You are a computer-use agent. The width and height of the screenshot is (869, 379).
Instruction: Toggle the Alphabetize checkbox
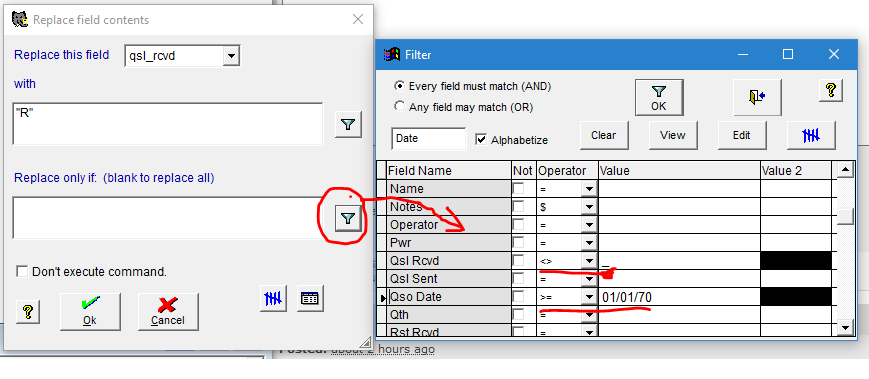tap(481, 140)
